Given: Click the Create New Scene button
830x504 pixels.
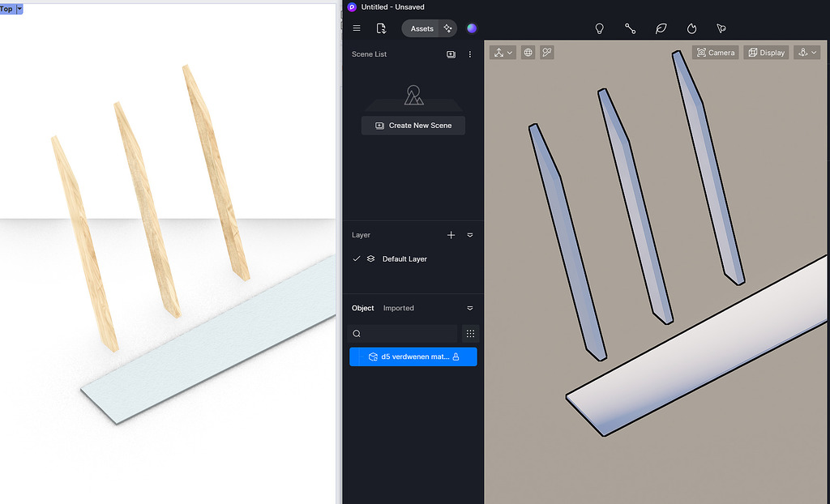Looking at the screenshot, I should [413, 126].
